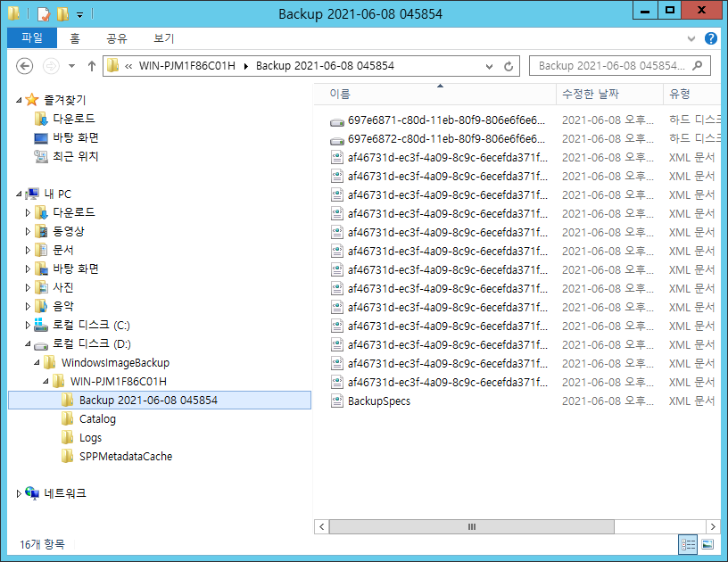Collapse the 즐겨찾기 tree section
The width and height of the screenshot is (728, 562).
click(19, 100)
